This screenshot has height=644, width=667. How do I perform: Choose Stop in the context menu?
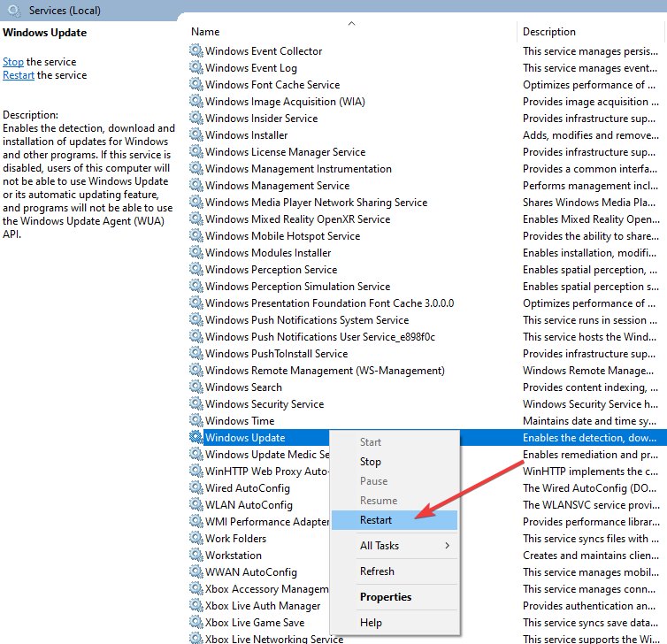(395, 462)
